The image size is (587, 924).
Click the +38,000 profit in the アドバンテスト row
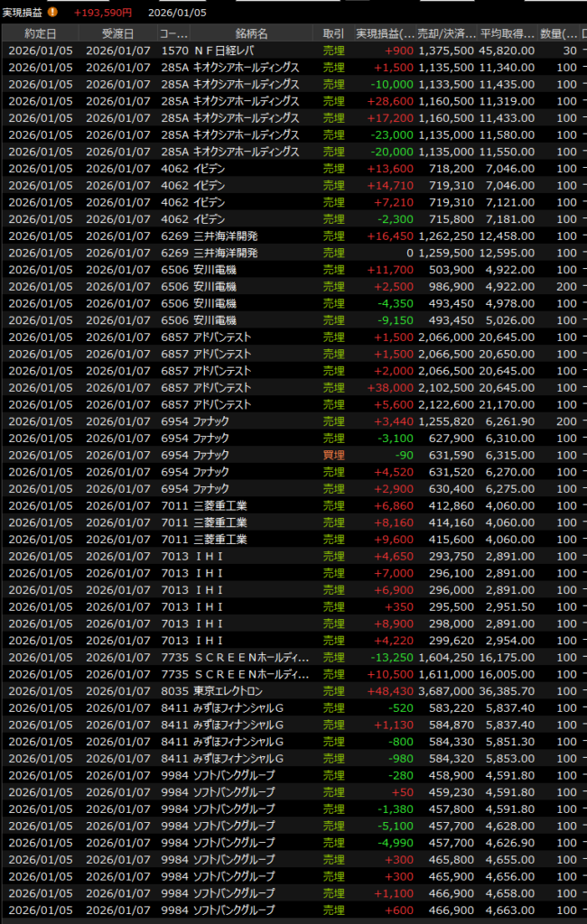tap(390, 387)
